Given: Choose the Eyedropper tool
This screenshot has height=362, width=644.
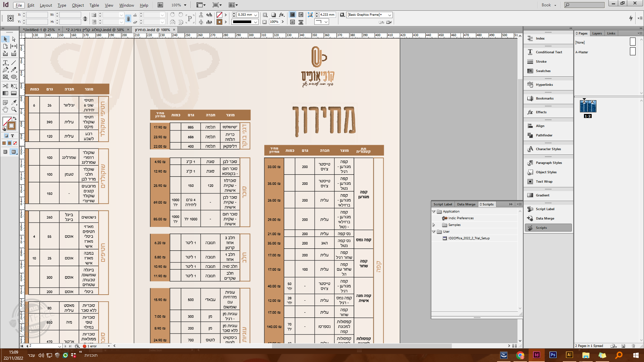Looking at the screenshot, I should coord(14,103).
